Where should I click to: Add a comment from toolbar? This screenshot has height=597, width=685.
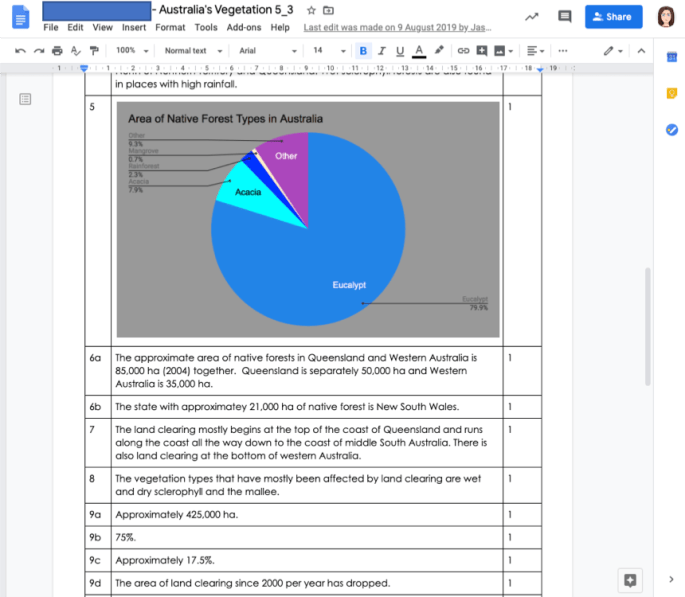[481, 51]
